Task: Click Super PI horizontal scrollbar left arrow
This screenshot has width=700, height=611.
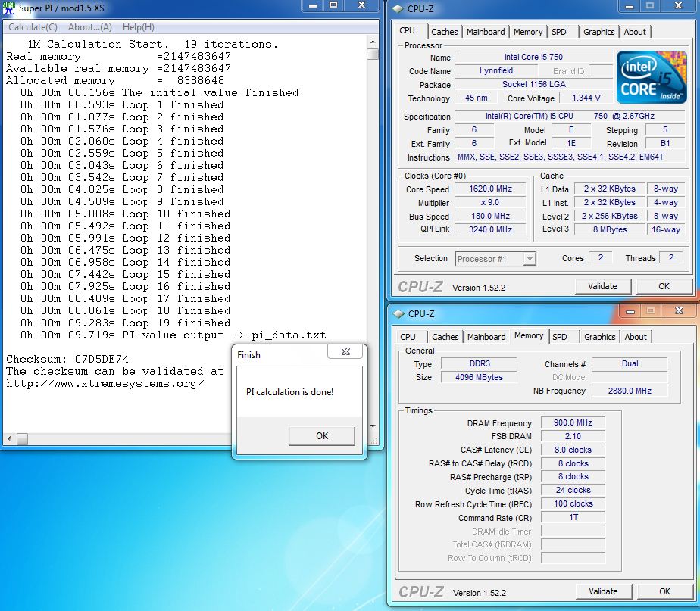Action: [x=9, y=438]
